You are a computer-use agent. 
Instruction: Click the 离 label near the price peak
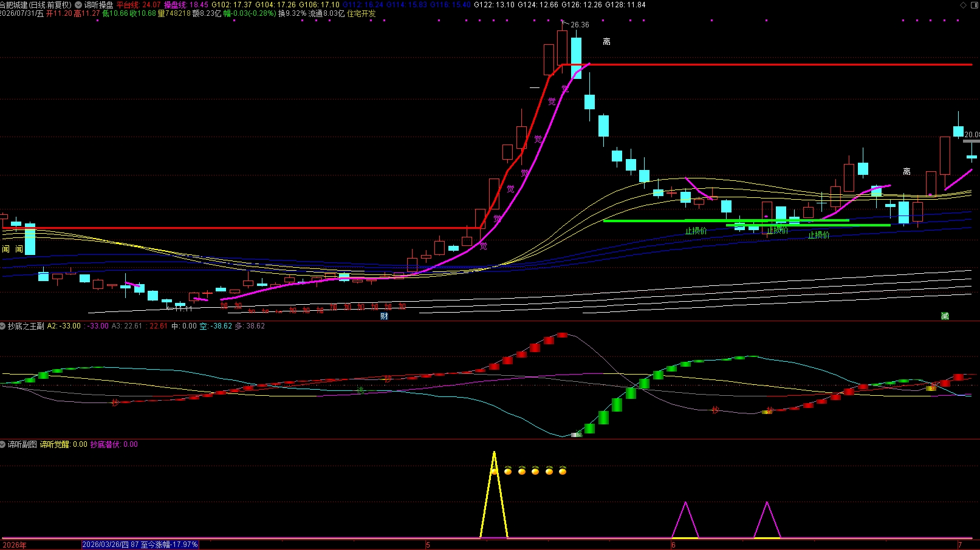(x=606, y=42)
